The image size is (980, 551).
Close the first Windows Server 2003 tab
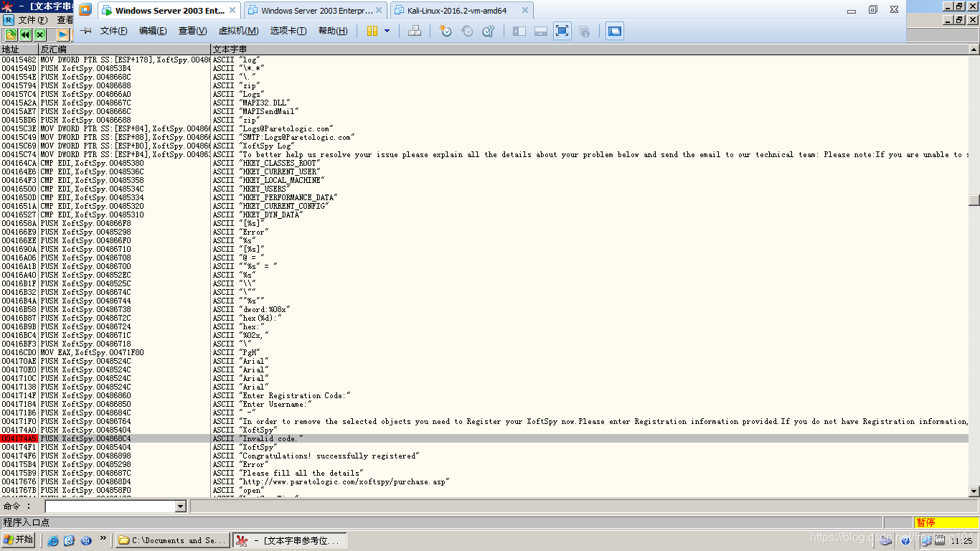coord(234,11)
